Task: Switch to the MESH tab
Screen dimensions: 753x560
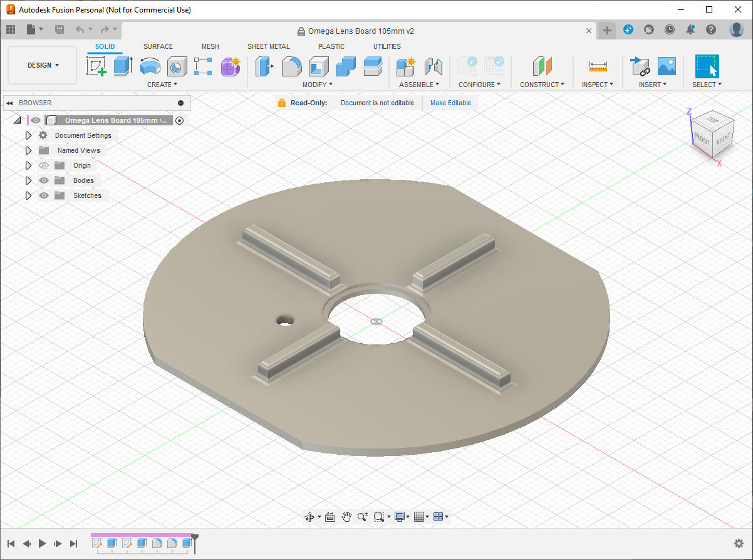Action: (x=210, y=46)
